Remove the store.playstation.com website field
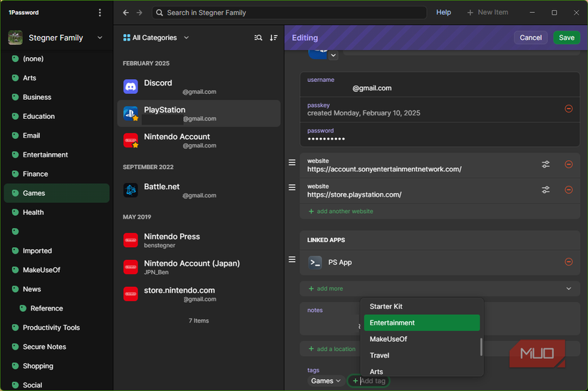This screenshot has width=588, height=391. pyautogui.click(x=568, y=190)
